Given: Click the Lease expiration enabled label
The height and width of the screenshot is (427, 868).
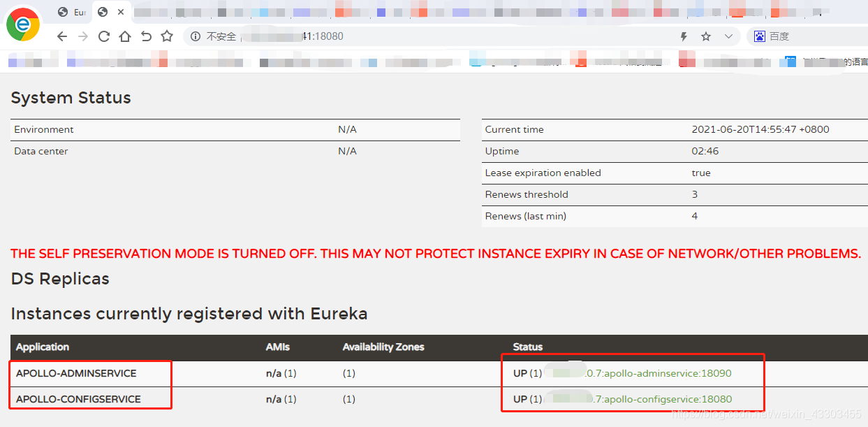Looking at the screenshot, I should (x=543, y=173).
